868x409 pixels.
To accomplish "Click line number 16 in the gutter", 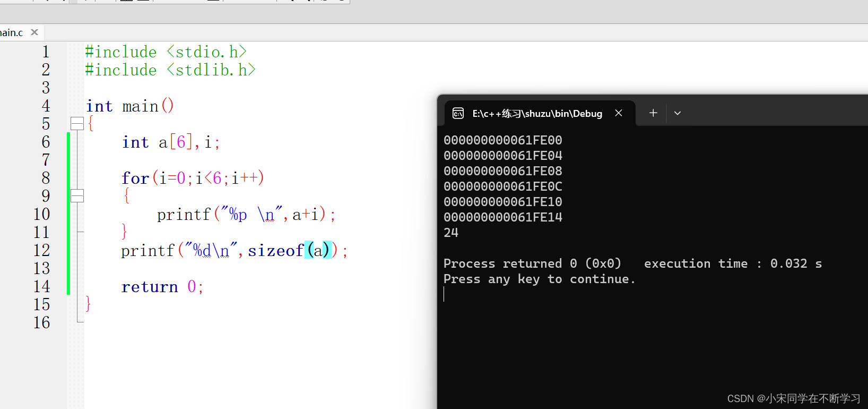I will (x=42, y=322).
